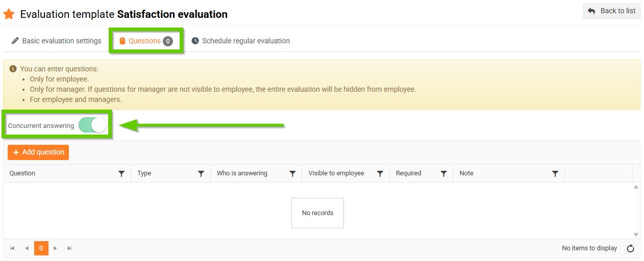The width and height of the screenshot is (644, 261).
Task: Click the Question column filter icon
Action: [x=121, y=174]
